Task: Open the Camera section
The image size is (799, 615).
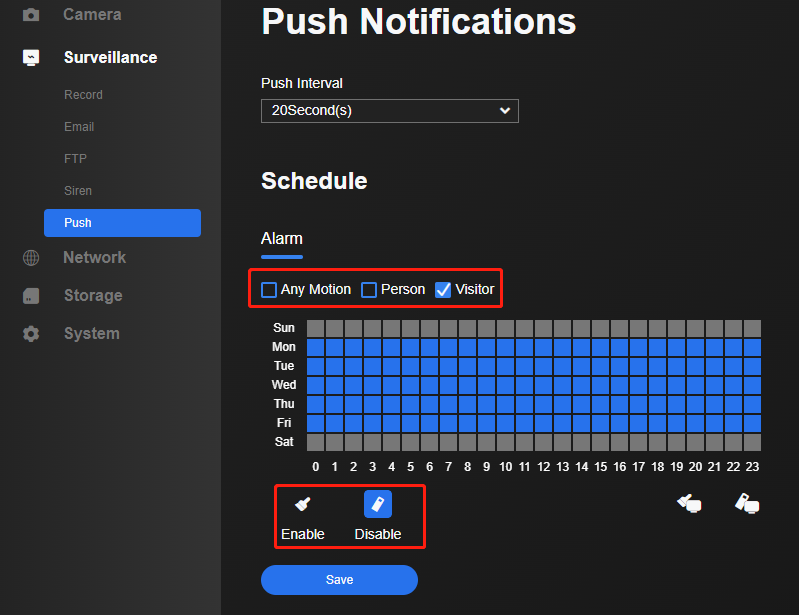Action: pos(92,15)
